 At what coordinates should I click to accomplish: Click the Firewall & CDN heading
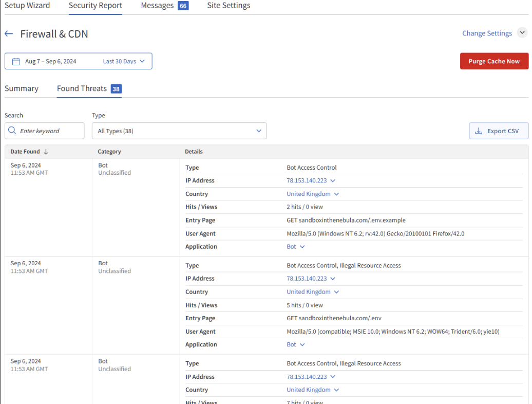tap(54, 33)
